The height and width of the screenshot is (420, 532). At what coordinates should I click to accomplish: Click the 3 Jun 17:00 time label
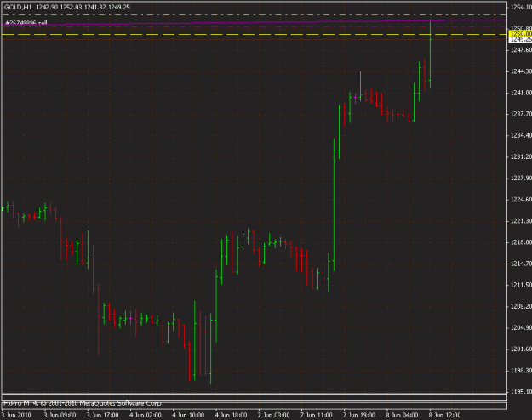point(102,415)
